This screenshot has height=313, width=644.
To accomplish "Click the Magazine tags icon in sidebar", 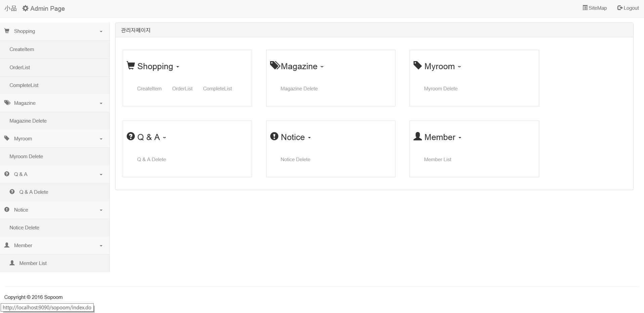I will tap(7, 103).
